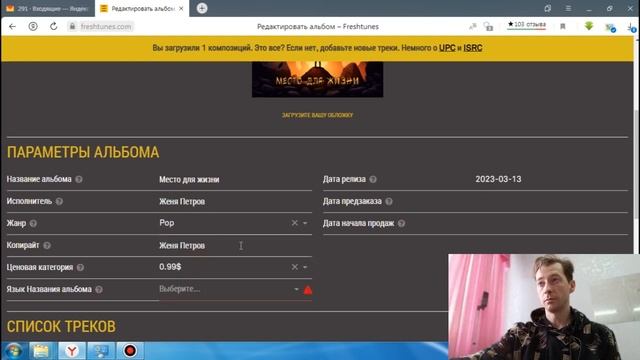Viewport: 640px width, 360px height.
Task: Click release date field 2023-03-13
Action: [551, 179]
